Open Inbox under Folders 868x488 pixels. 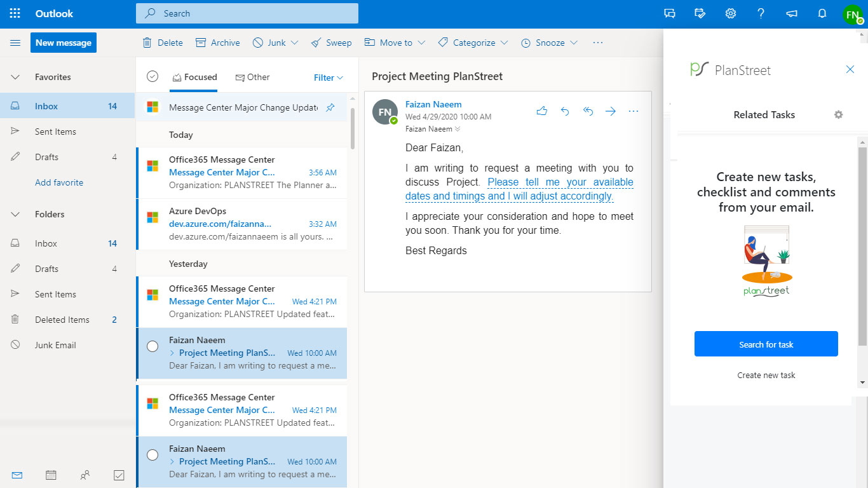click(67, 243)
